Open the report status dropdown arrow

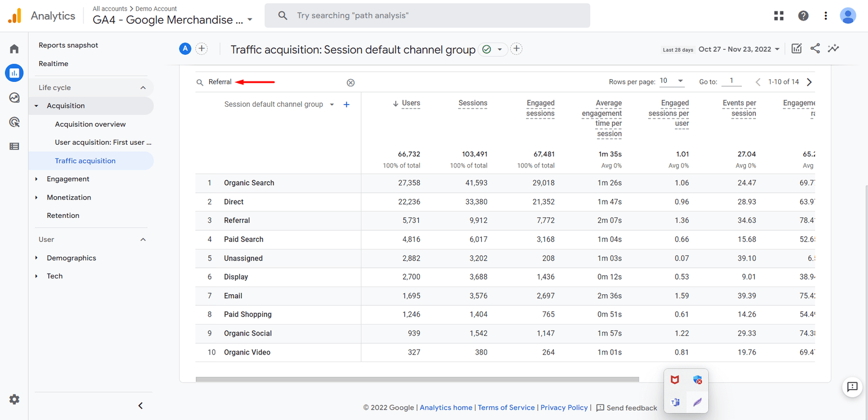(x=500, y=49)
